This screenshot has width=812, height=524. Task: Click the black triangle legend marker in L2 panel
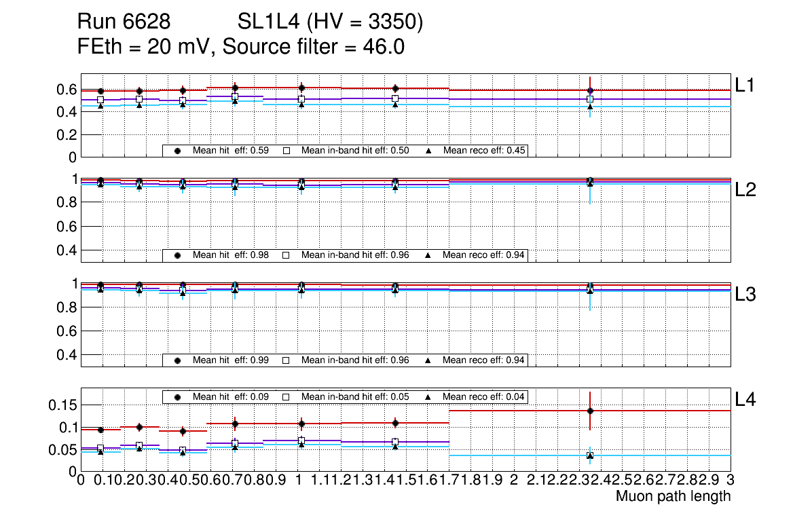click(x=428, y=255)
